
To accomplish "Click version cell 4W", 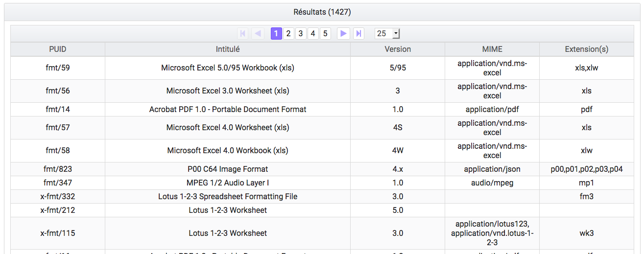I will coord(398,151).
